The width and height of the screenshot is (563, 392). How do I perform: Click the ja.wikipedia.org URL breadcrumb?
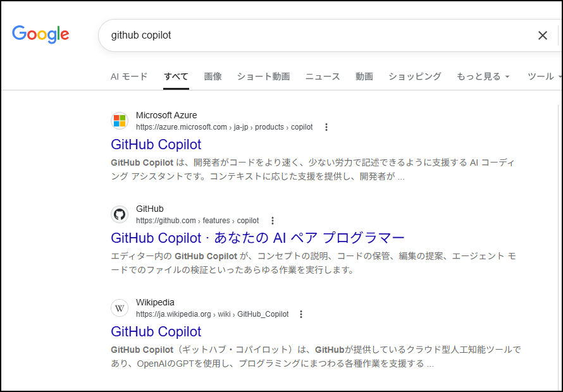(212, 314)
